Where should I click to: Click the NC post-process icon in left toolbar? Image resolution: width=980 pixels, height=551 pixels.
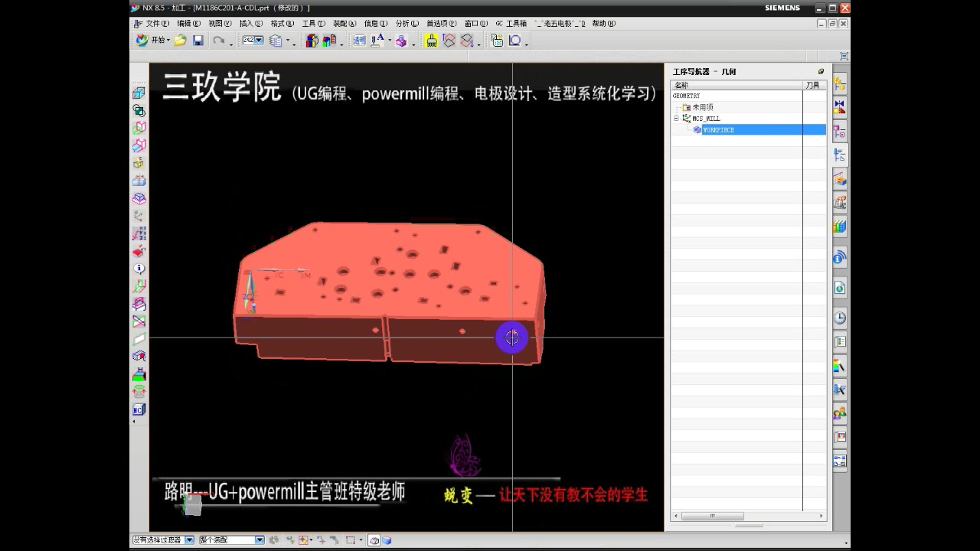pos(139,409)
